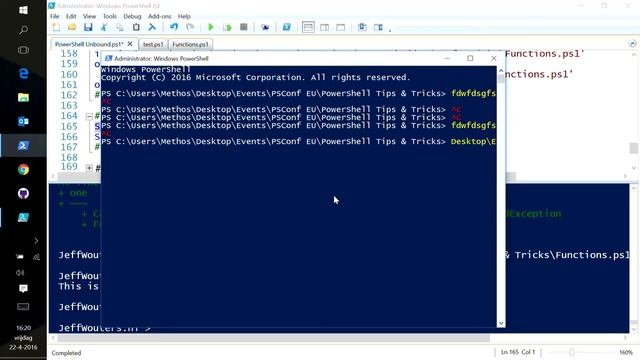Viewport: 640px width, 360px height.
Task: Clear the console pane in the ISE toolbar
Action: 152,27
